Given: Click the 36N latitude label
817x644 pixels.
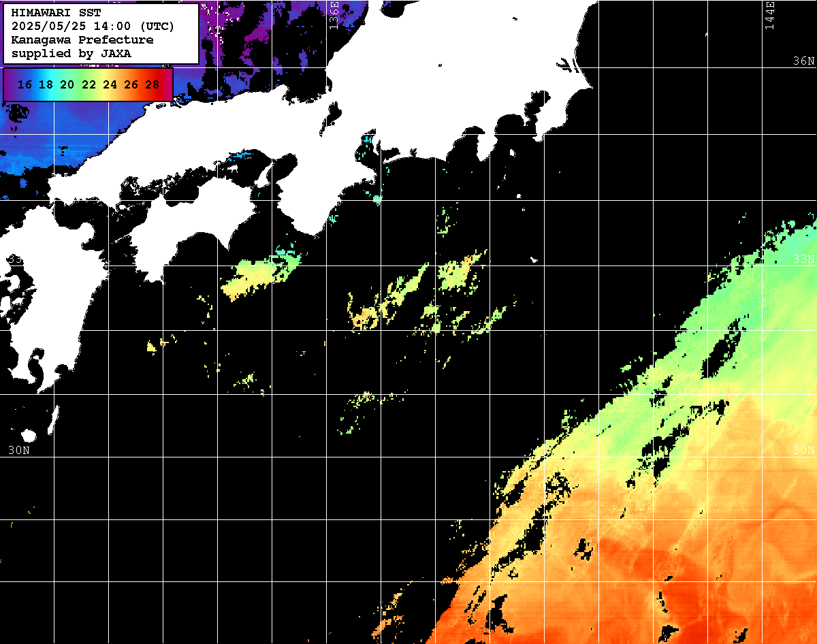Looking at the screenshot, I should pos(804,61).
